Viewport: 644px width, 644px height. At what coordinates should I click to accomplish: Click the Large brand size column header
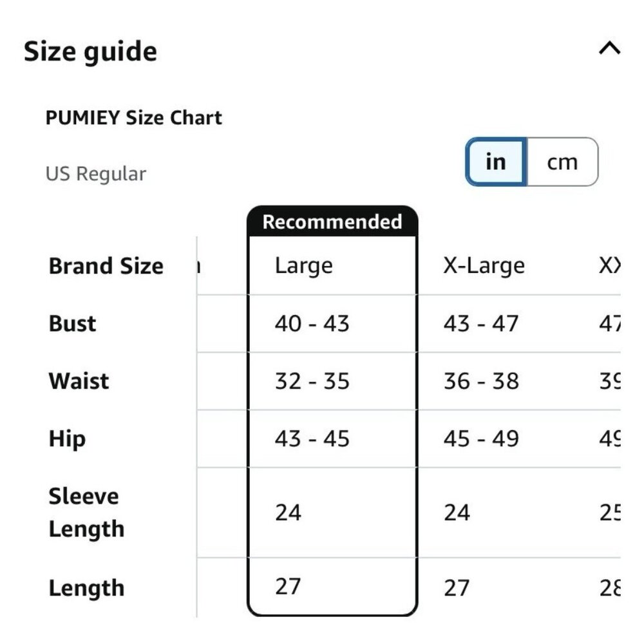pyautogui.click(x=303, y=266)
